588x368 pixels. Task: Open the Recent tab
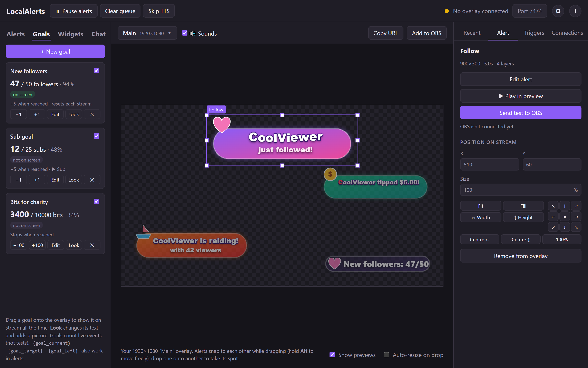[472, 33]
